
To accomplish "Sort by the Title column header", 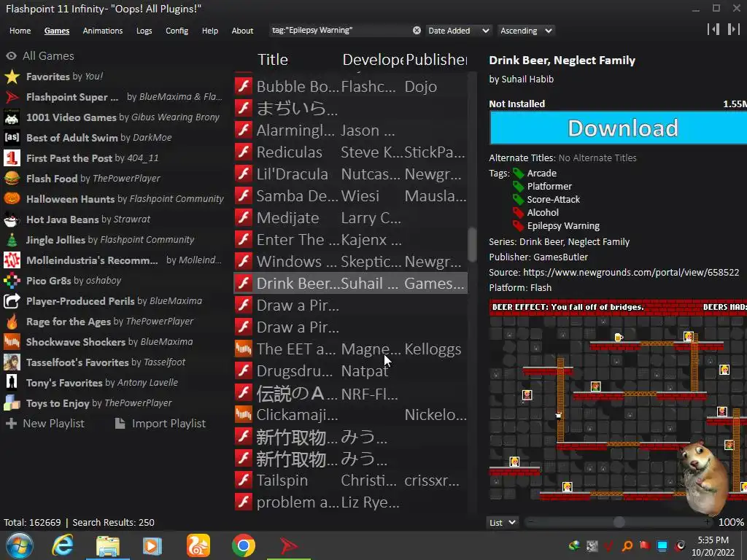I will [x=273, y=60].
